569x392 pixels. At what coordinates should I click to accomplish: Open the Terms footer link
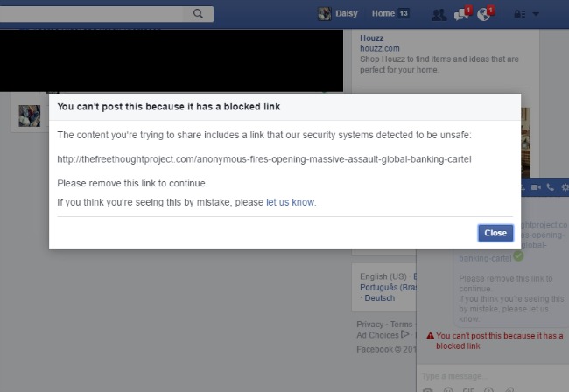(x=401, y=325)
